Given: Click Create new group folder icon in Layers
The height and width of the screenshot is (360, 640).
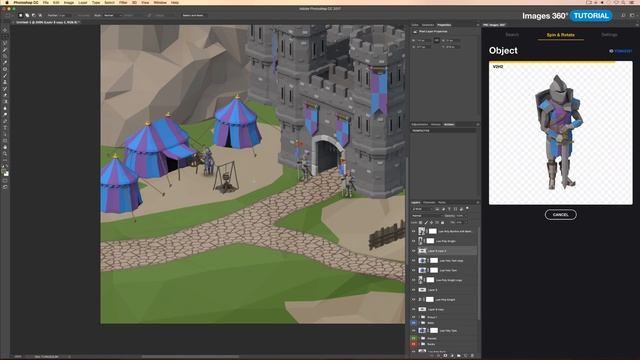Looking at the screenshot, I should click(459, 356).
